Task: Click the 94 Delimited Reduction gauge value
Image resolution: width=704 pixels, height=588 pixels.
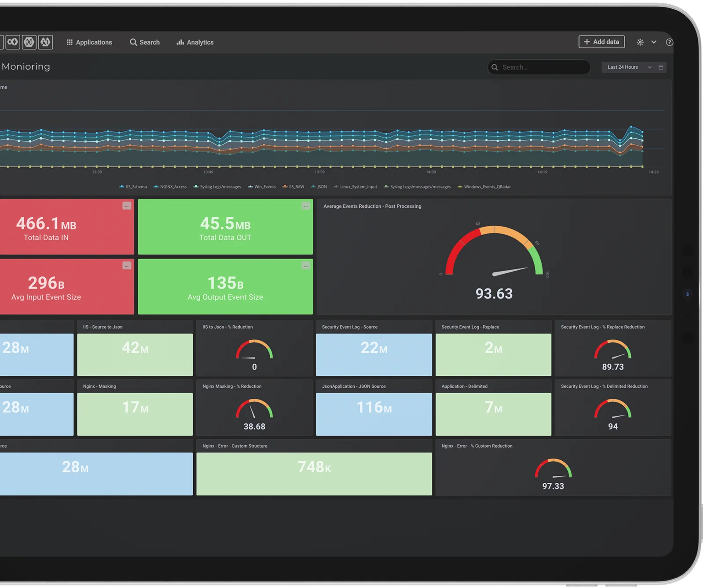Action: pos(613,426)
